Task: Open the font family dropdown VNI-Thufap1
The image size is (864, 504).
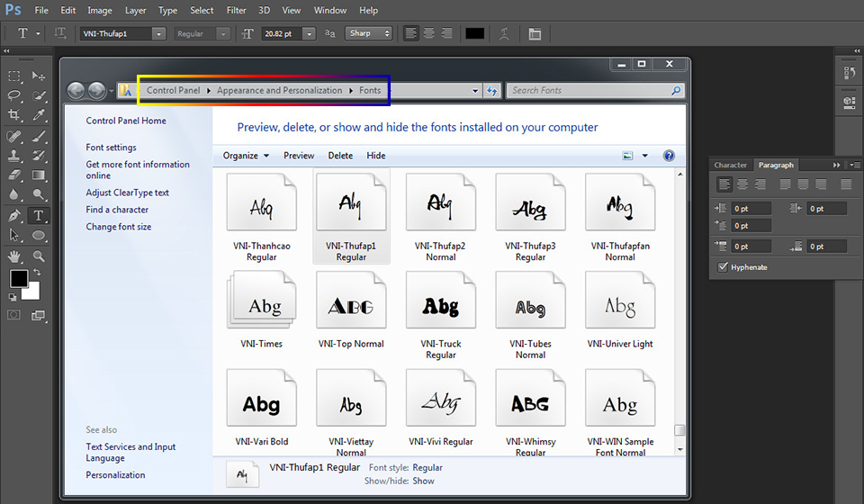Action: pos(158,33)
